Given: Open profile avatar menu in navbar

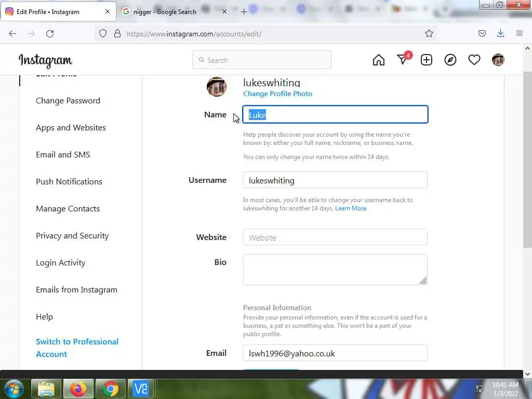Looking at the screenshot, I should 498,60.
